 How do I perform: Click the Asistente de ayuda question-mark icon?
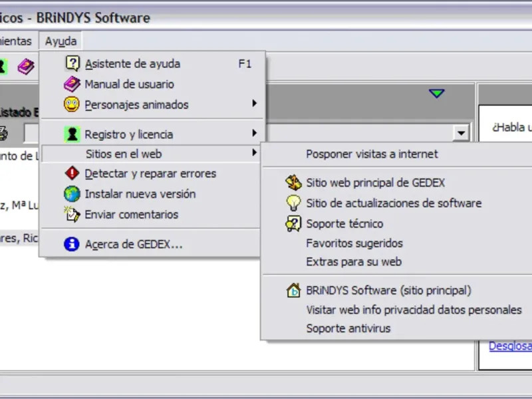pos(72,63)
